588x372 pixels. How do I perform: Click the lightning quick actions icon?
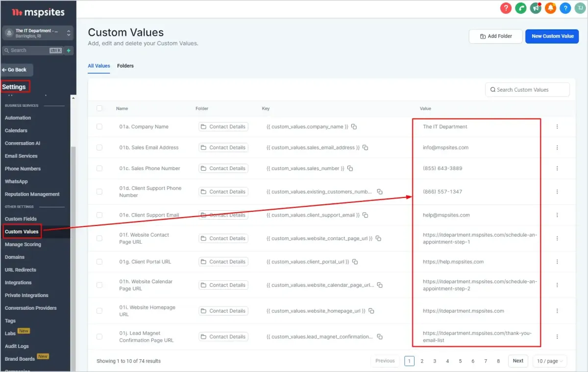click(69, 50)
